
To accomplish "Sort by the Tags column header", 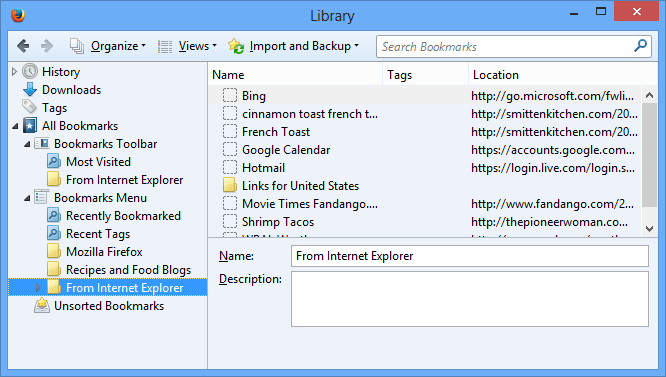I will (426, 75).
